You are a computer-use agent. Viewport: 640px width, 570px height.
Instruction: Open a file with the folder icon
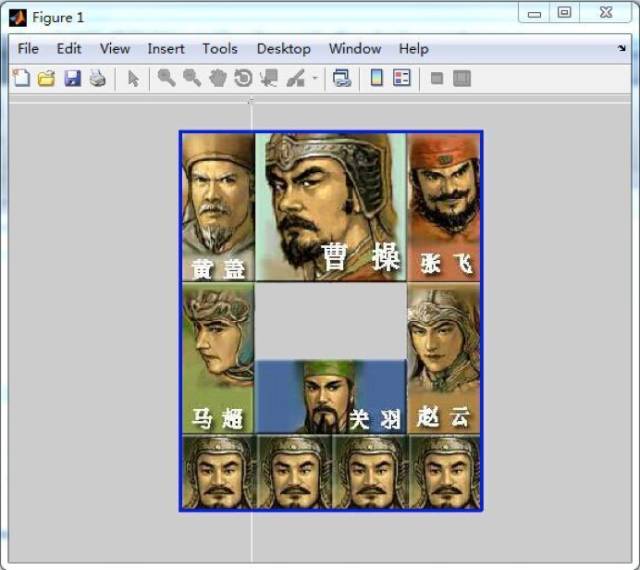(x=46, y=79)
